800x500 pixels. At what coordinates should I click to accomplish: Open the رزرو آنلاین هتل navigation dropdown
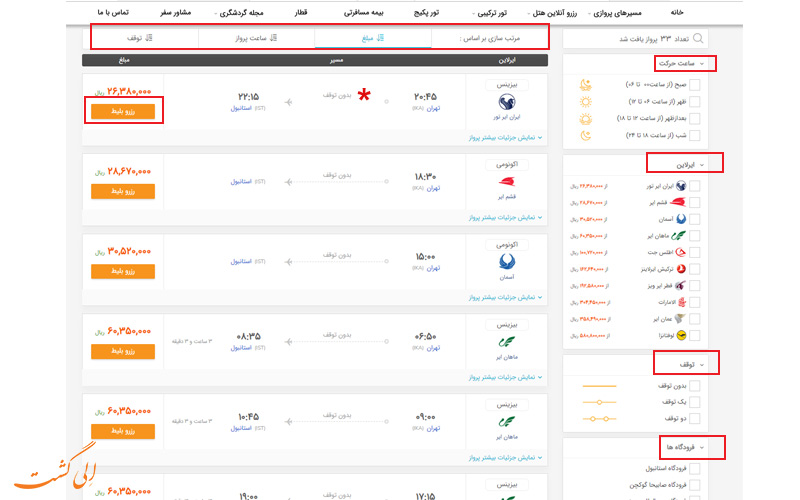pos(552,13)
